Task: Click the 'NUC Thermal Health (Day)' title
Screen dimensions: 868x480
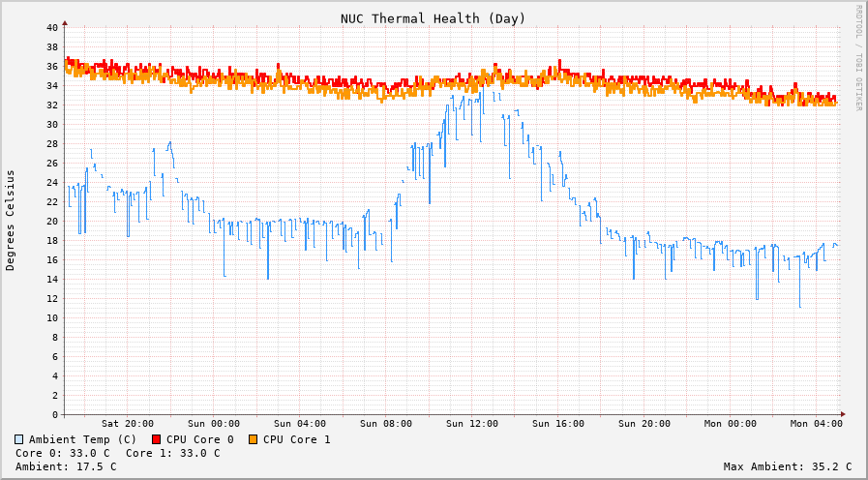Action: (x=433, y=18)
